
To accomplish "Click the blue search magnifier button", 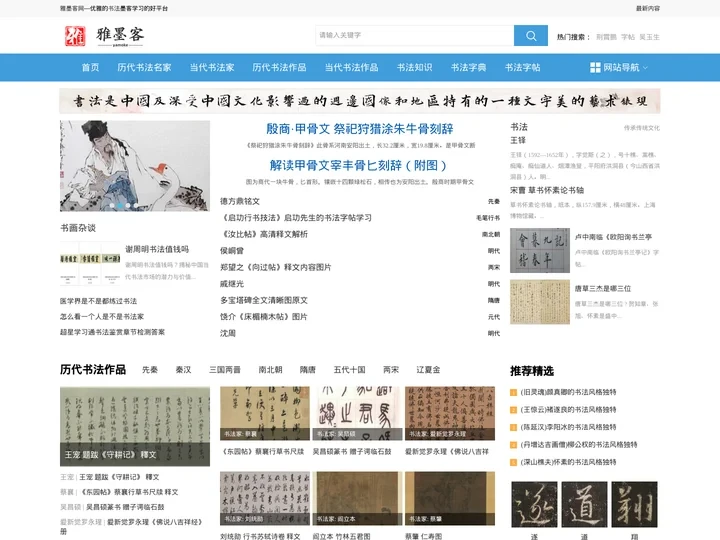I will point(530,35).
